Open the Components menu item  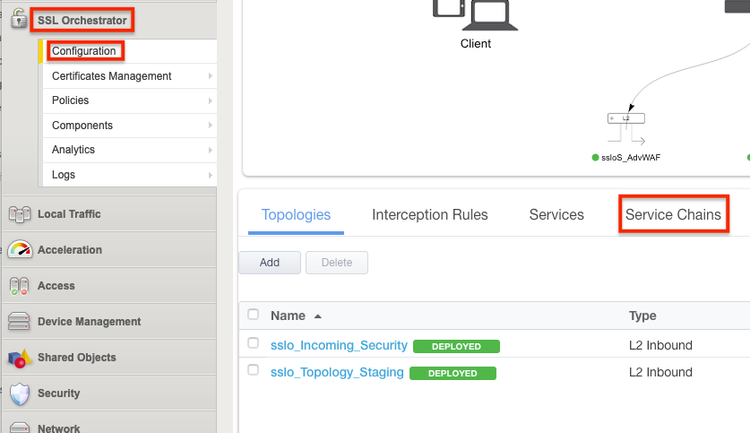click(x=129, y=125)
